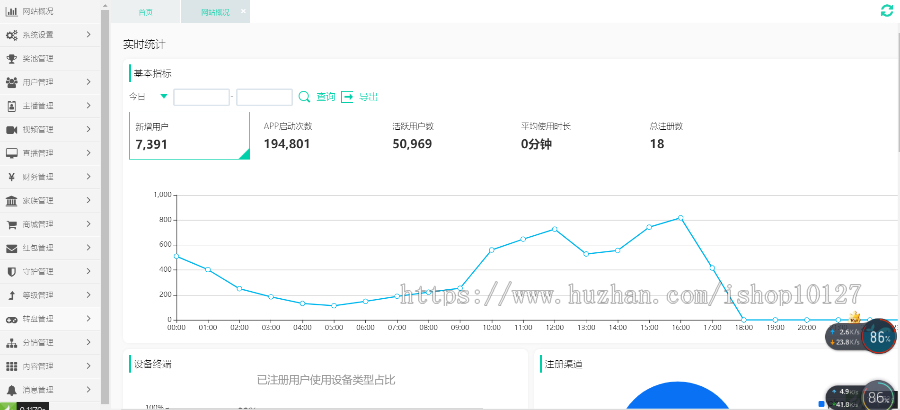The height and width of the screenshot is (410, 900).
Task: Expand 商城管理 with its chevron
Action: click(x=88, y=224)
